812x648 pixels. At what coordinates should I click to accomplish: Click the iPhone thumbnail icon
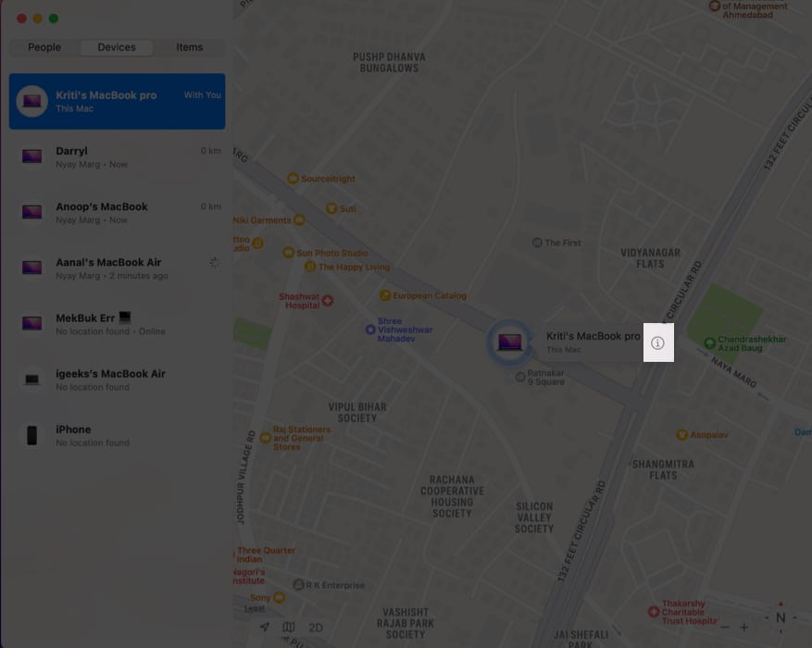pyautogui.click(x=32, y=435)
